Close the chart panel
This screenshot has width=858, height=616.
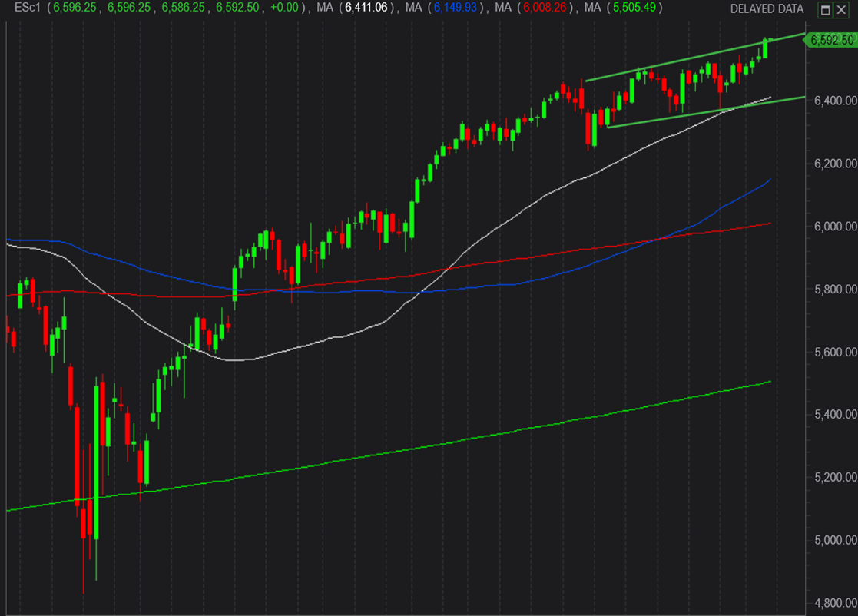[843, 10]
